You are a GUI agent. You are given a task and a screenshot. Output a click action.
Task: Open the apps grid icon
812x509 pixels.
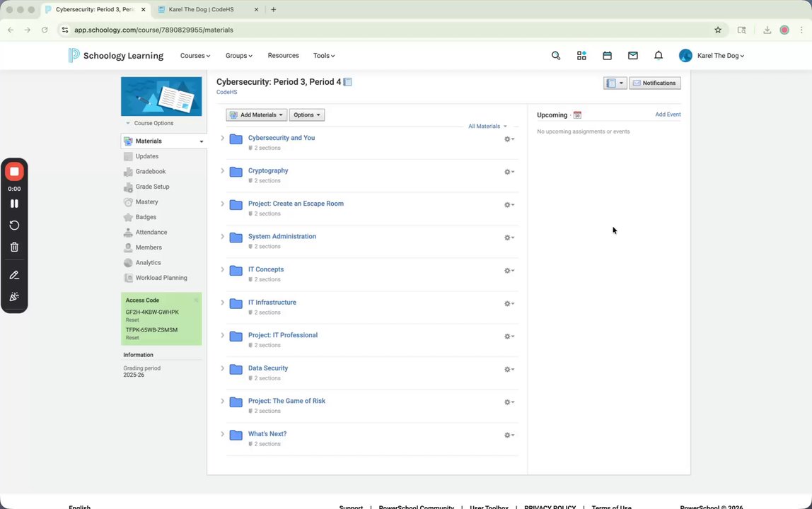581,56
